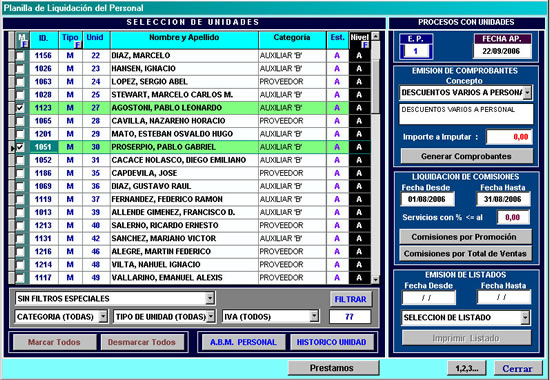Click the FILTRAR button
This screenshot has width=550, height=380.
[x=350, y=299]
